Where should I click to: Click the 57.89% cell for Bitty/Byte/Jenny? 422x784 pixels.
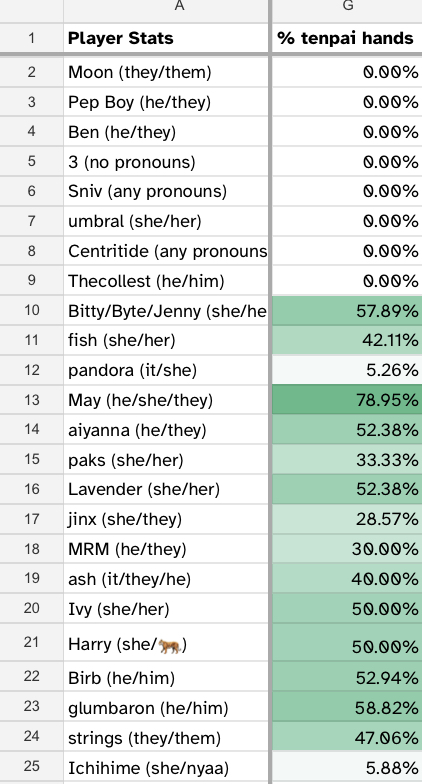click(x=348, y=311)
